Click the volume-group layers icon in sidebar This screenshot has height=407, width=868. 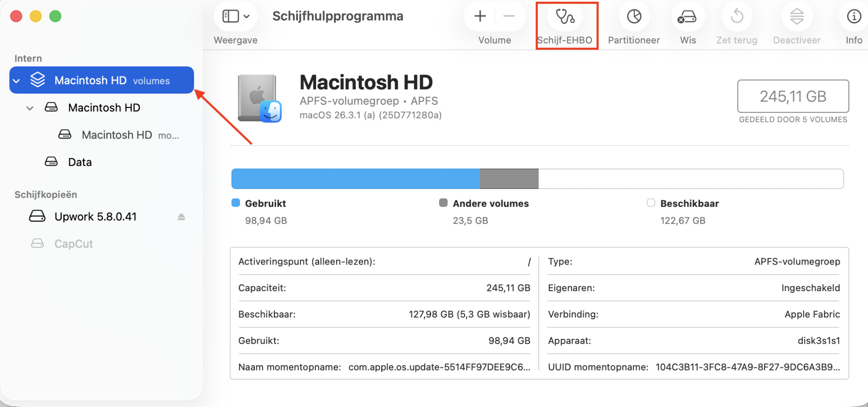(x=38, y=80)
